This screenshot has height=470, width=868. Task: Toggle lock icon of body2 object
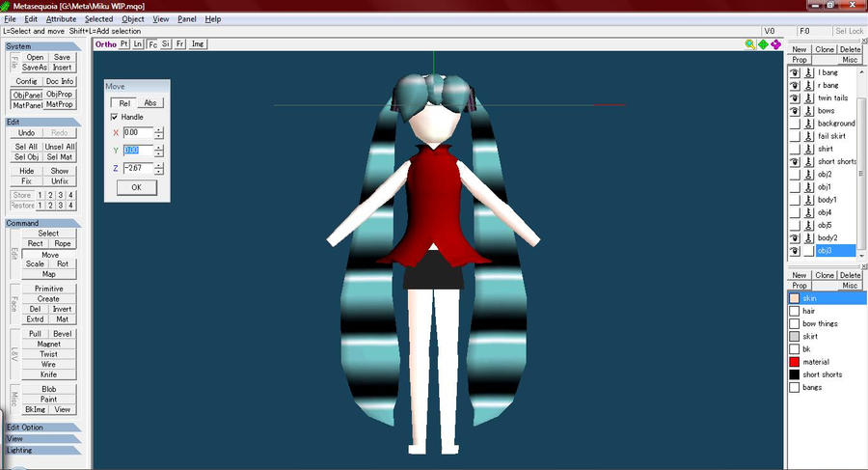click(x=809, y=237)
